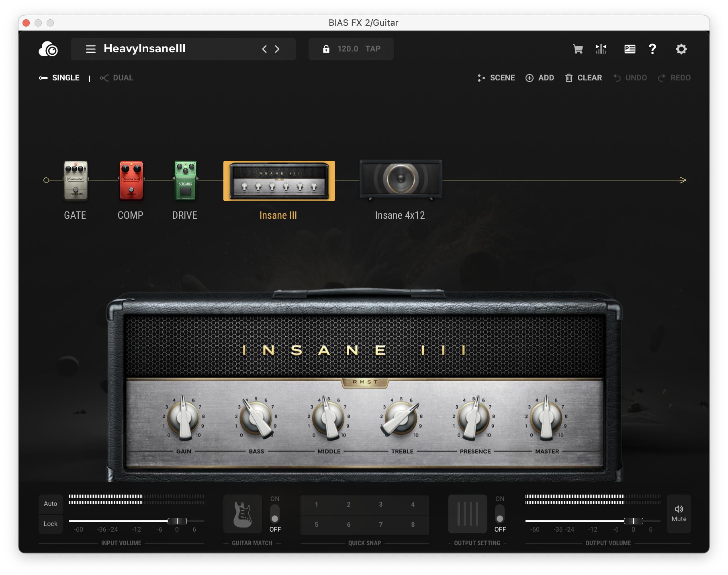
Task: Add a new effect with ADD
Action: (x=540, y=78)
